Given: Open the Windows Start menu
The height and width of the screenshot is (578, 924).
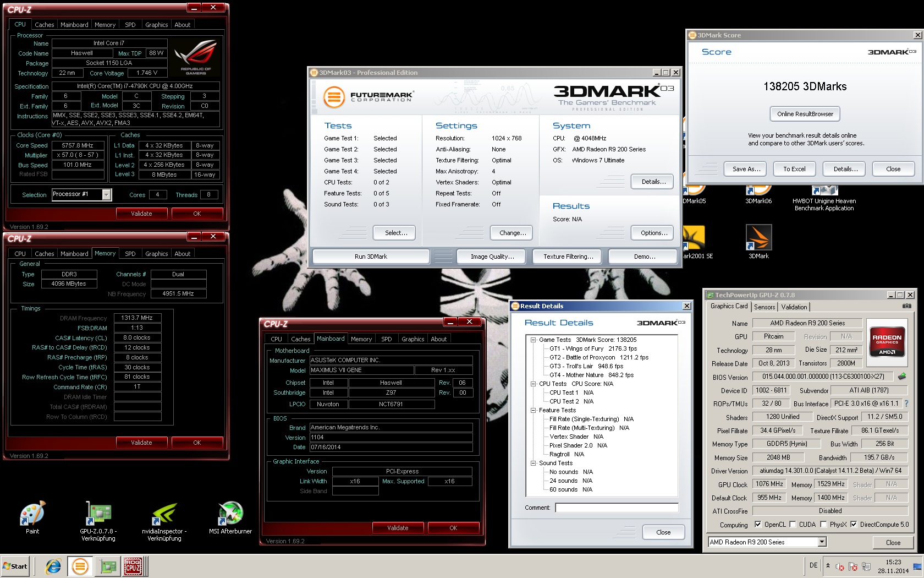Looking at the screenshot, I should tap(15, 566).
